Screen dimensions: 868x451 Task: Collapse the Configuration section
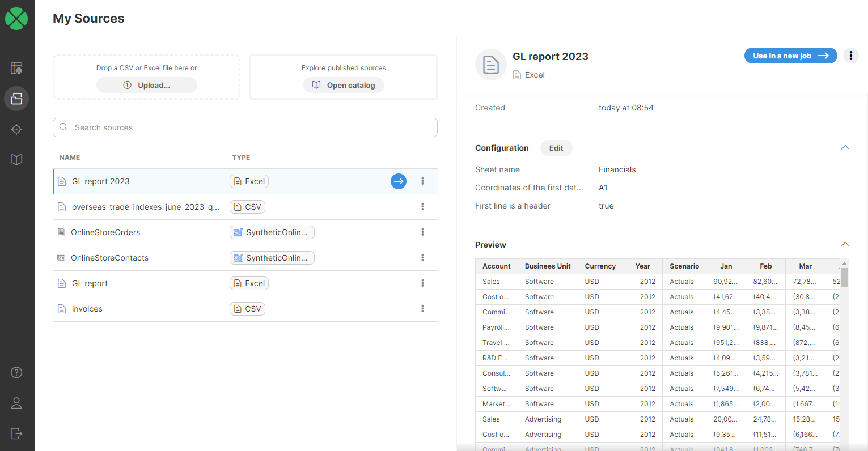845,146
